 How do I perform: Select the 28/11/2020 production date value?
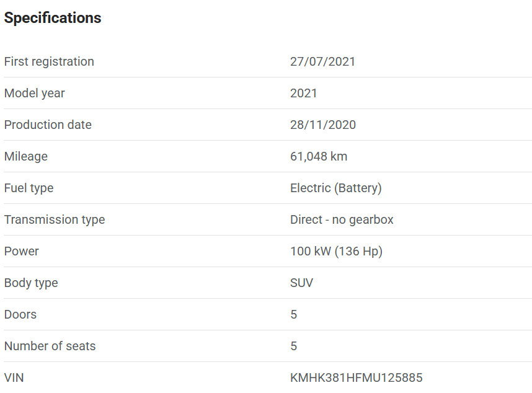click(323, 125)
